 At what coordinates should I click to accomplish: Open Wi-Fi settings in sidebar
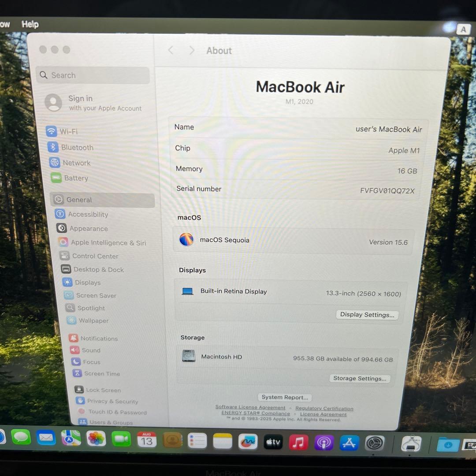pyautogui.click(x=62, y=131)
